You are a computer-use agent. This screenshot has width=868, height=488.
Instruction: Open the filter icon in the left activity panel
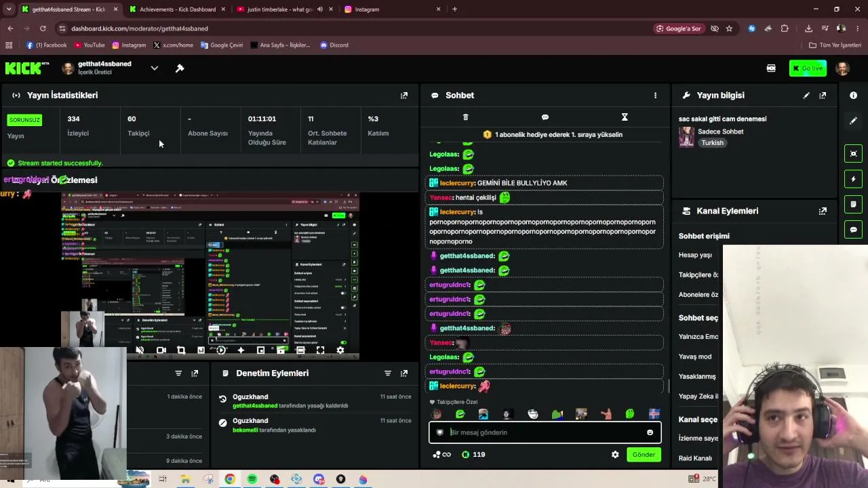(178, 373)
